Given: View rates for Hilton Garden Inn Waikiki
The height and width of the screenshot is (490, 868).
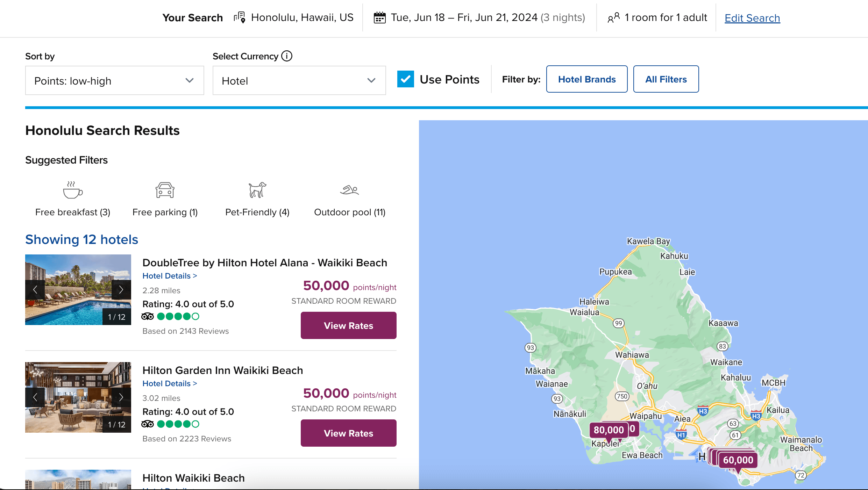Looking at the screenshot, I should click(x=348, y=433).
